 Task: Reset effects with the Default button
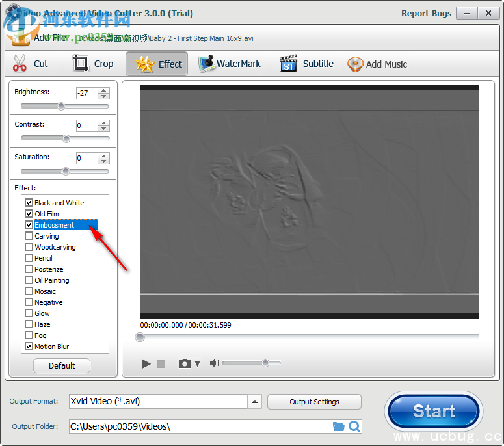[62, 365]
